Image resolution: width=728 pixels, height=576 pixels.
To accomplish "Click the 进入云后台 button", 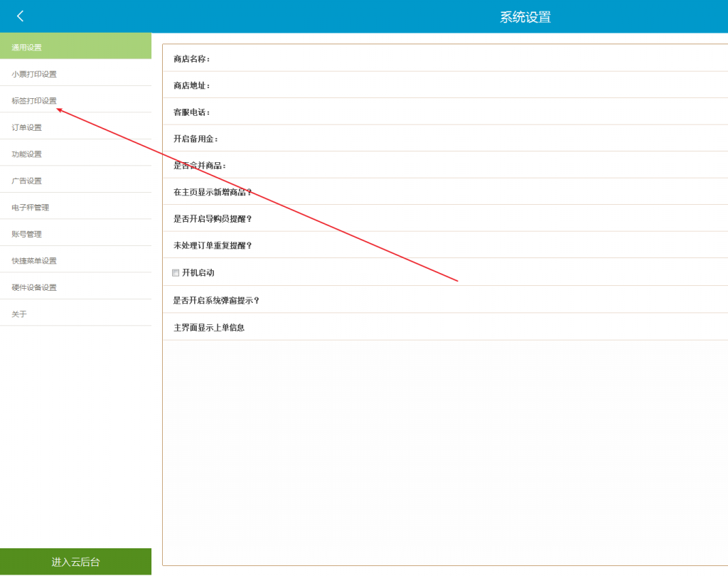I will tap(75, 562).
